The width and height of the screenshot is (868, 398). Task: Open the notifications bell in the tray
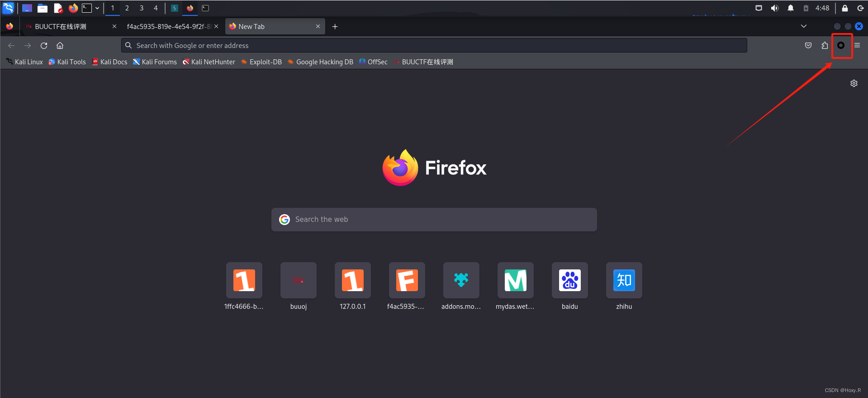(791, 8)
